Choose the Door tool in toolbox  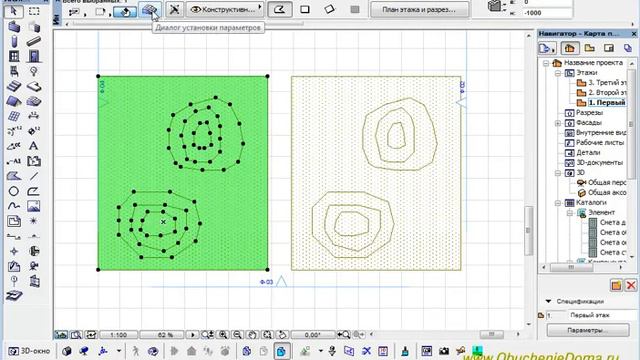coord(34,56)
